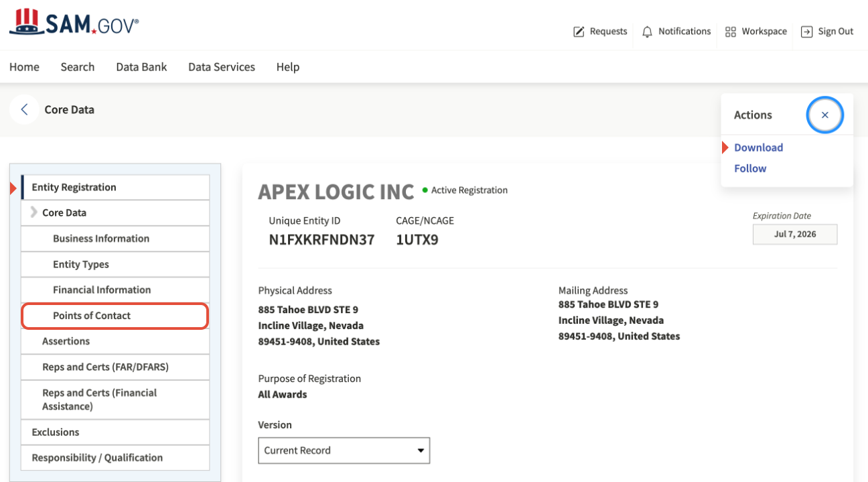Open Assertions section
The height and width of the screenshot is (482, 868).
[x=115, y=341]
